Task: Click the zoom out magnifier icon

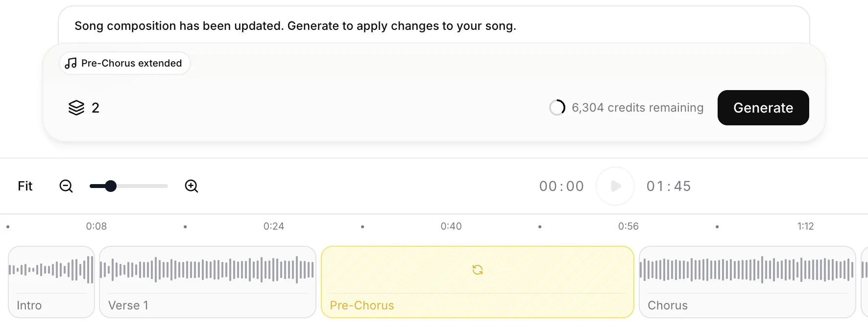Action: 66,186
